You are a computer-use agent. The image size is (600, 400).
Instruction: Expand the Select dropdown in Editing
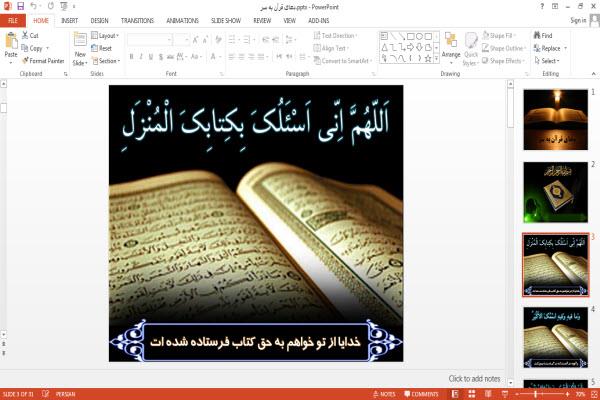click(x=547, y=61)
